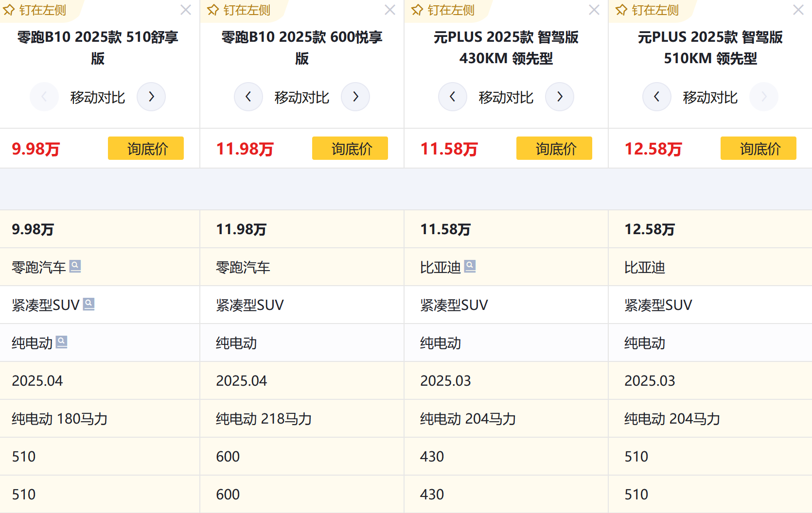This screenshot has height=513, width=812.
Task: Remove 元PLUS 510KM 领先型 from comparison
Action: (x=798, y=10)
